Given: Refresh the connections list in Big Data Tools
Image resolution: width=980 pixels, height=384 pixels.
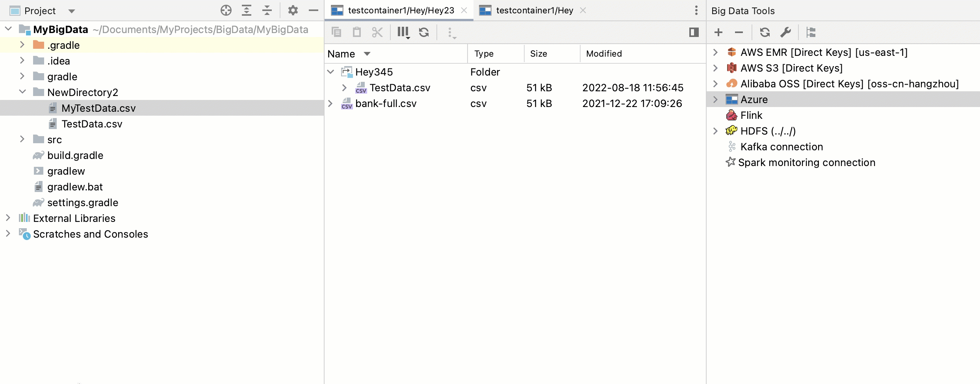Looking at the screenshot, I should 765,32.
